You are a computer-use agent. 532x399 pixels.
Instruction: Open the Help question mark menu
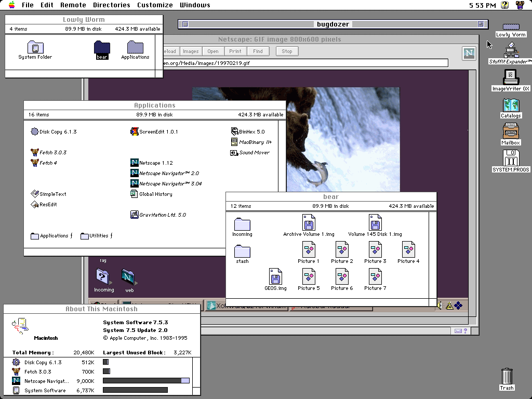point(504,5)
